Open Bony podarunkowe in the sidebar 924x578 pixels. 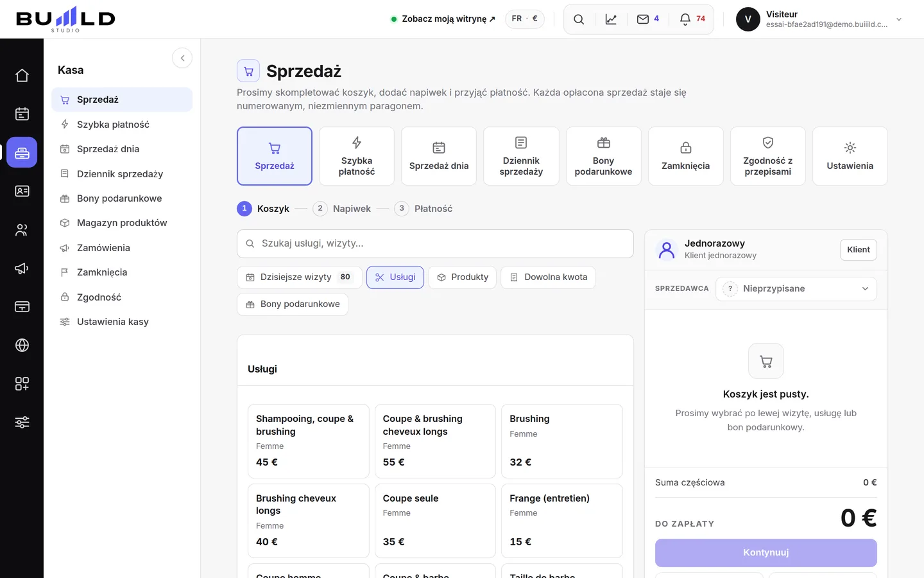[x=122, y=198]
